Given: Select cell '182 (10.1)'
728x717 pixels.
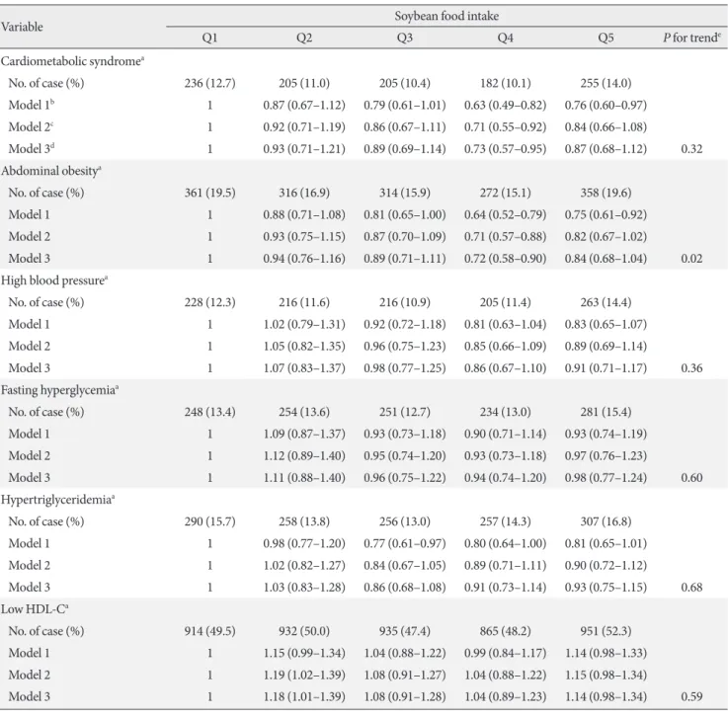Looking at the screenshot, I should coord(505,83).
